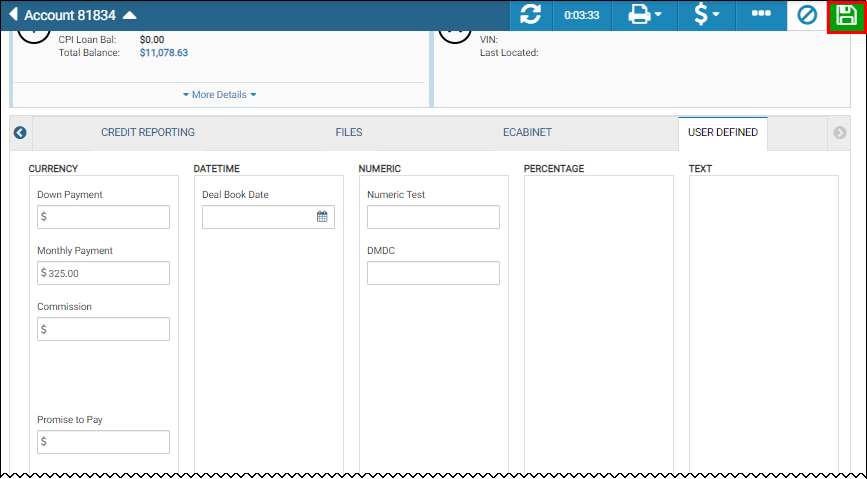Screen dimensions: 867x479
Task: Click the PERCENTAGE section heading
Action: (554, 169)
